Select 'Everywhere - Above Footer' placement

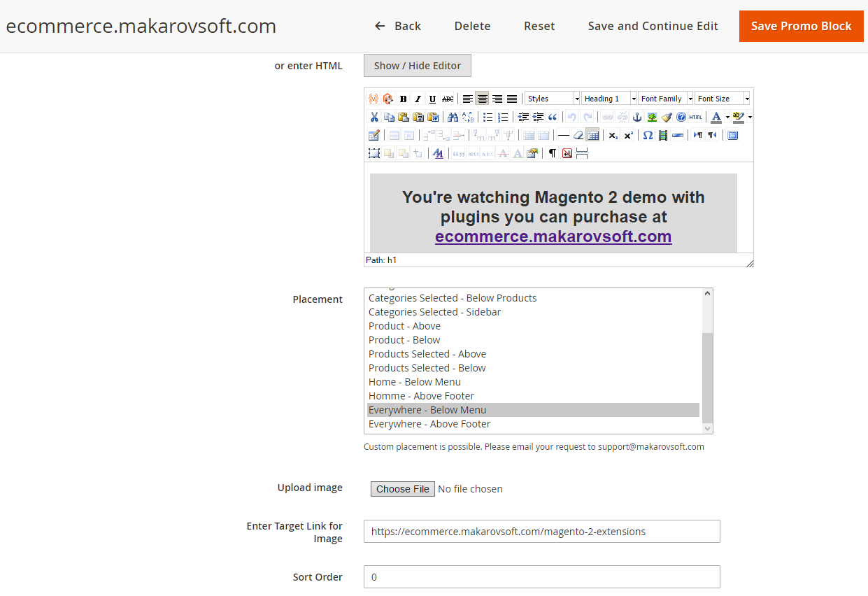tap(533, 424)
